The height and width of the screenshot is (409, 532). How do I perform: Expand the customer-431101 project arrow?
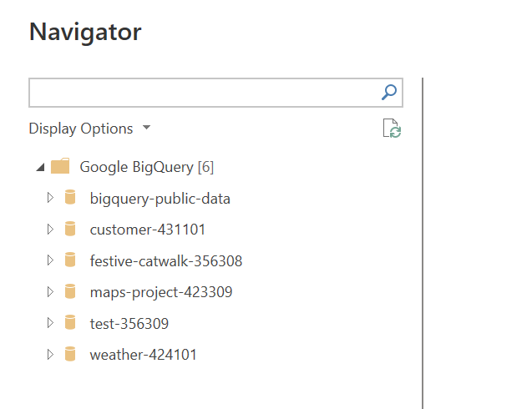pyautogui.click(x=50, y=230)
